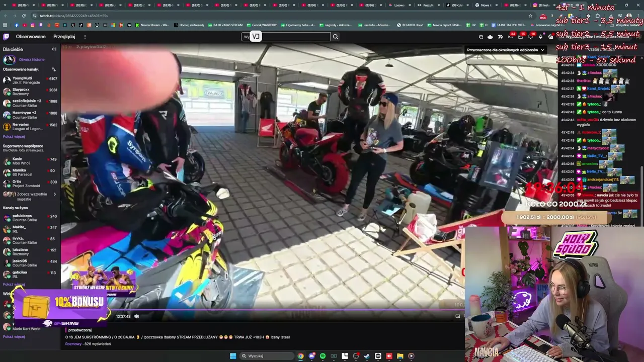Open Mamiko suggested channel
The width and height of the screenshot is (644, 362).
click(30, 172)
